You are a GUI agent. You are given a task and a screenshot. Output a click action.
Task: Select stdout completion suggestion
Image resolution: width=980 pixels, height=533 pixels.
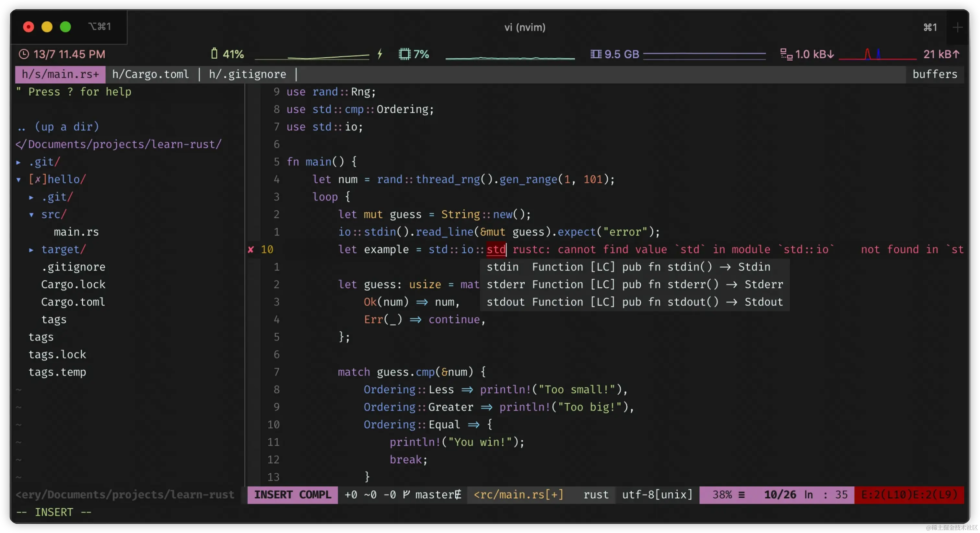tap(634, 302)
